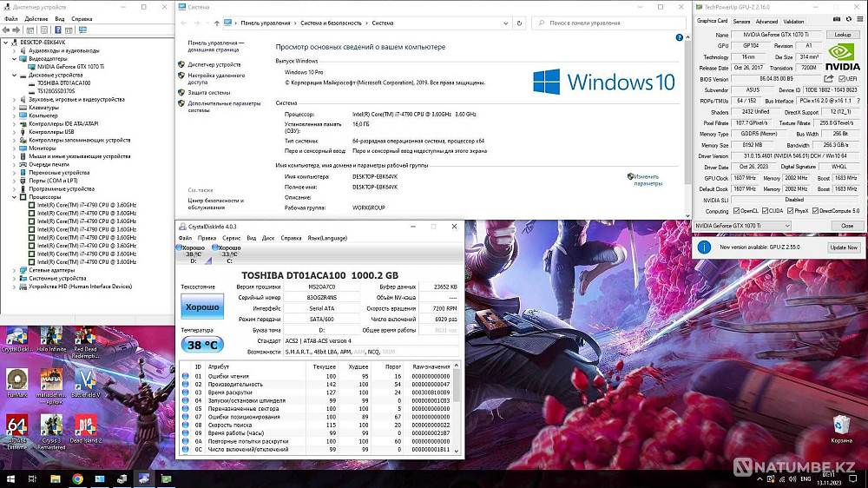
Task: Switch to the Validation tab in GPU-Z
Action: (793, 21)
